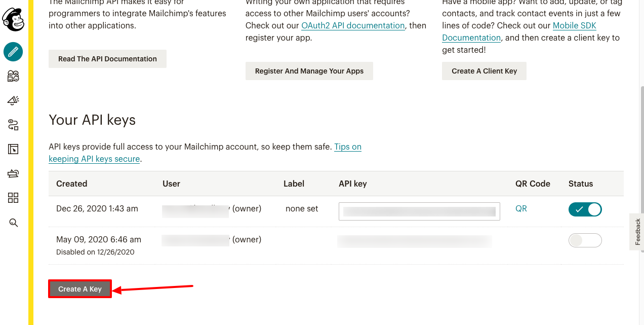The image size is (644, 325).
Task: Open the QR code for the active key
Action: point(521,208)
